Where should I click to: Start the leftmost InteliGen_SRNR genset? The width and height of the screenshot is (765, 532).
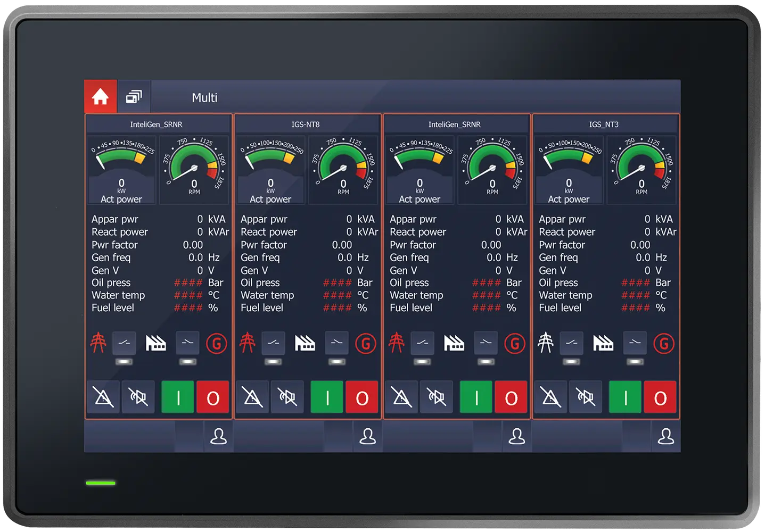pos(178,397)
